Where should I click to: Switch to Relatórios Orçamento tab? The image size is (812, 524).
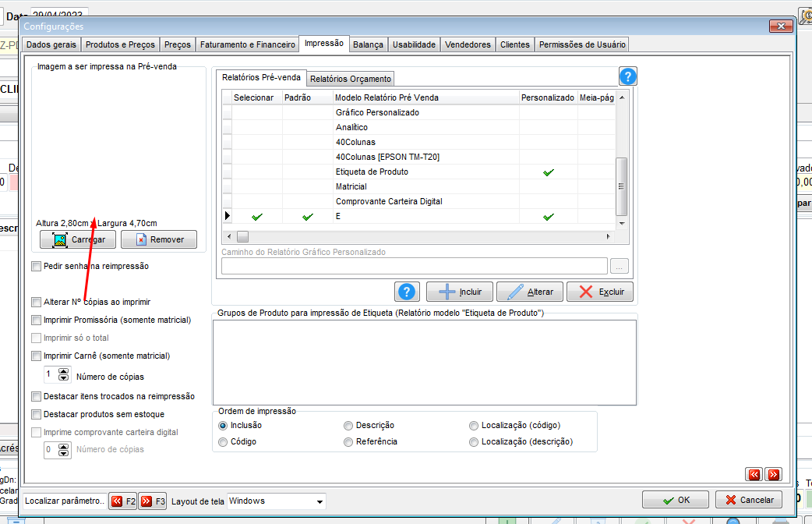pos(351,79)
